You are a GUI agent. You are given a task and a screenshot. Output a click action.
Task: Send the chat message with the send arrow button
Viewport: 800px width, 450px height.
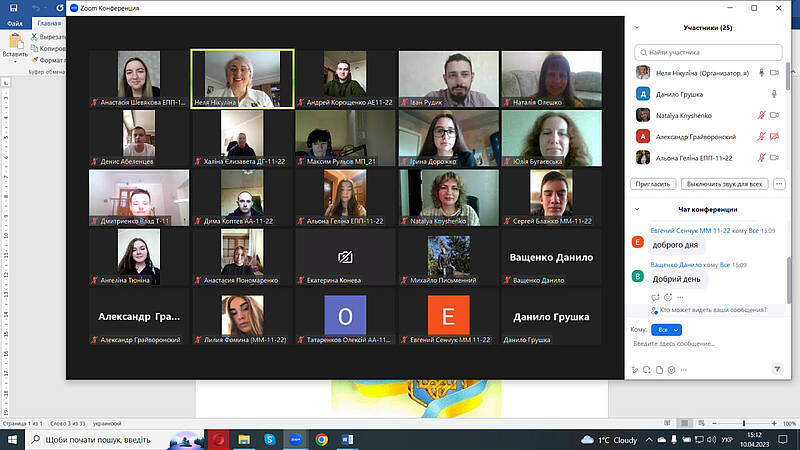tap(777, 369)
